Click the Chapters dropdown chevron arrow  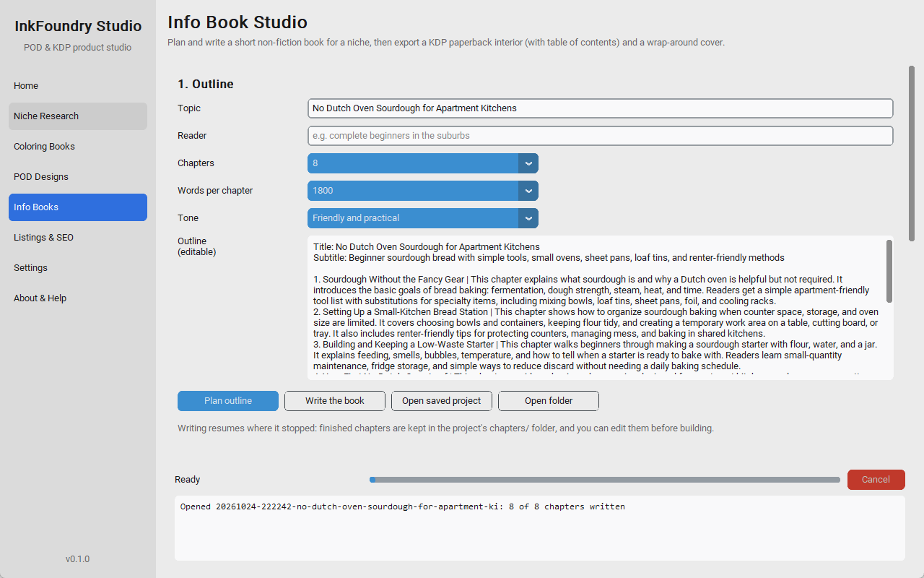point(528,163)
